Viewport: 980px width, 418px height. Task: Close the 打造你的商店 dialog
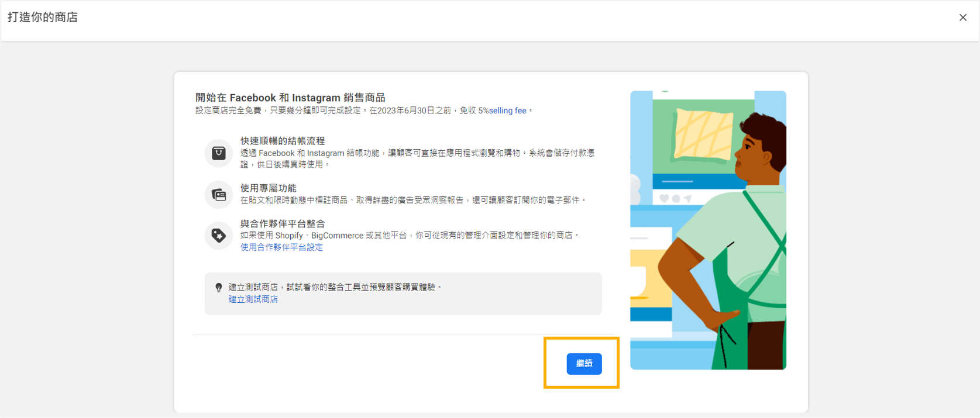[x=962, y=18]
